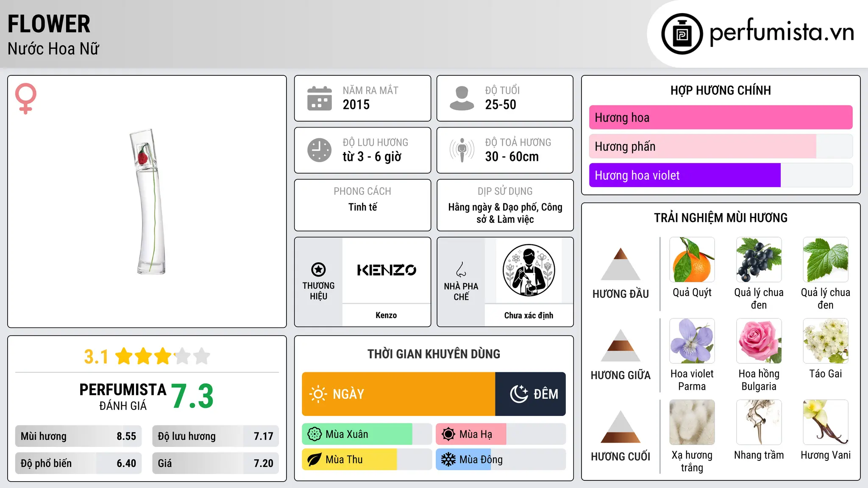Click the Hương giữa pyramid icon
This screenshot has width=868, height=488.
coord(620,345)
